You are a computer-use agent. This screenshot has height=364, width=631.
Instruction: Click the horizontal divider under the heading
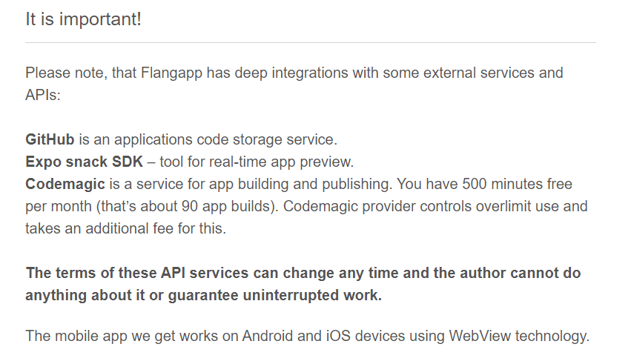coord(311,42)
